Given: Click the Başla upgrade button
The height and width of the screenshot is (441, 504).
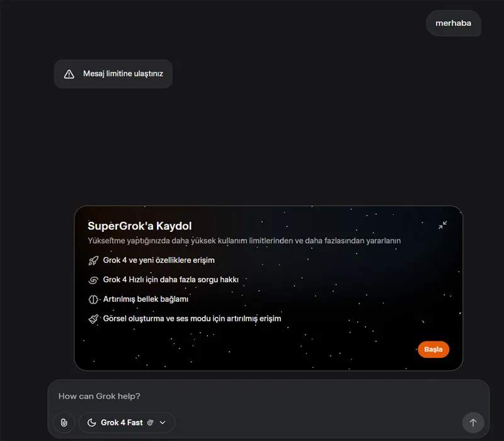Looking at the screenshot, I should pos(433,350).
